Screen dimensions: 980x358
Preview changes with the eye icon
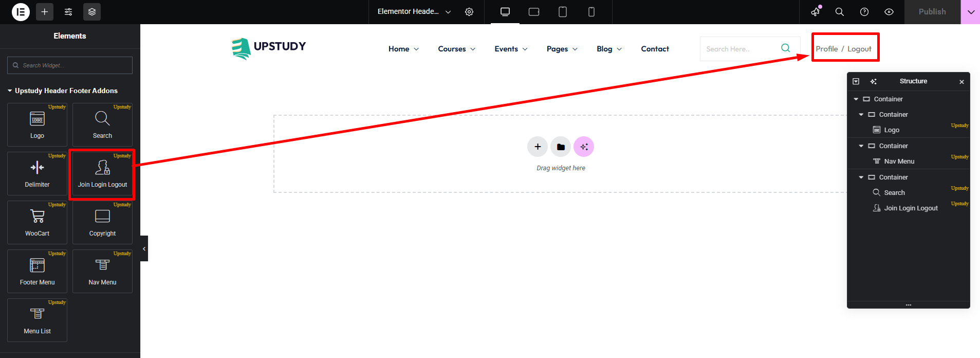tap(889, 12)
